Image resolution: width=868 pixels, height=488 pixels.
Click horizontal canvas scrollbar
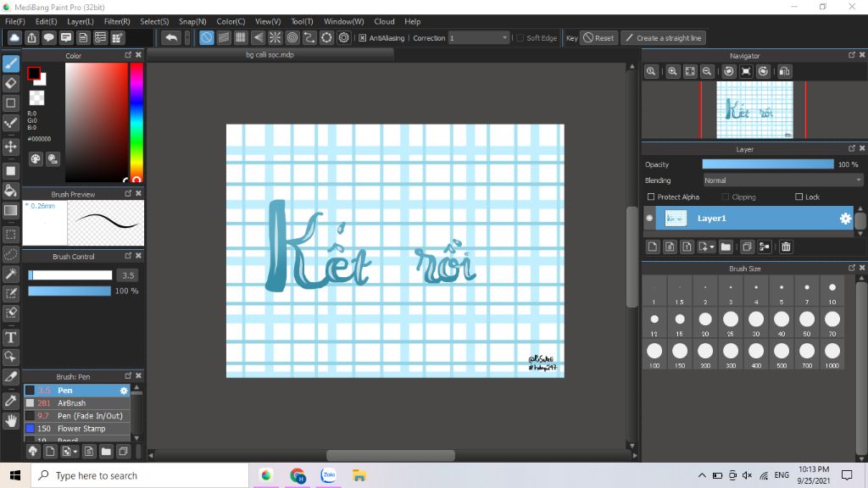pyautogui.click(x=391, y=455)
